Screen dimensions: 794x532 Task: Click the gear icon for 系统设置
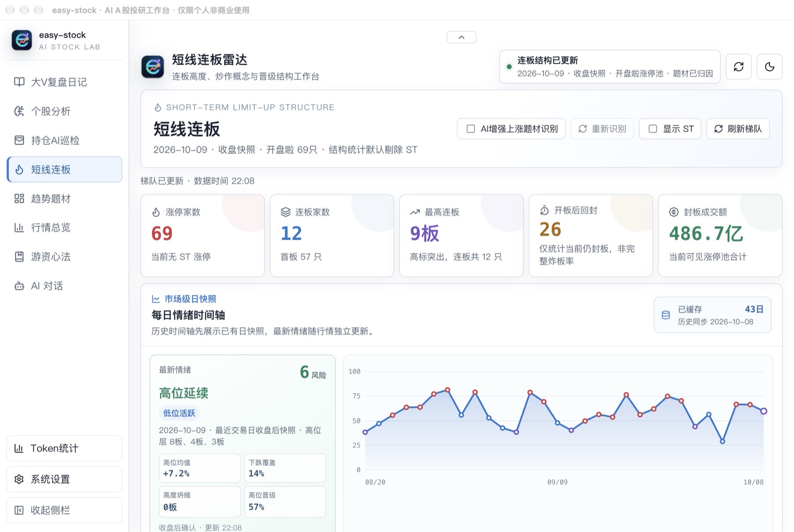tap(19, 479)
